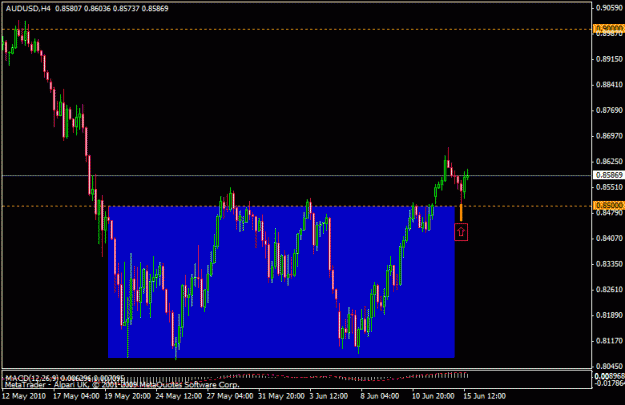
Task: Click the 3 Jun 12:00 date label
Action: [329, 396]
